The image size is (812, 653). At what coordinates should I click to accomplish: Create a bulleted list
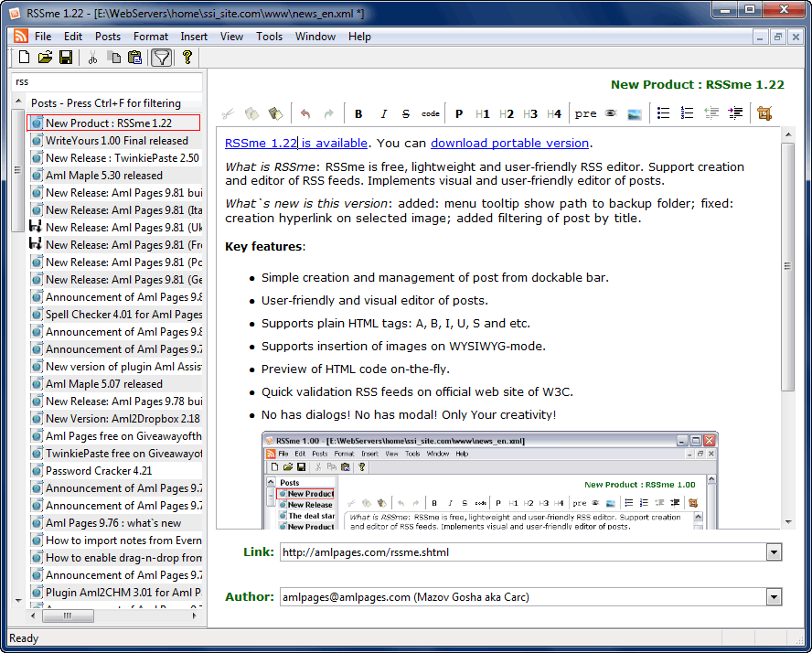[x=663, y=113]
